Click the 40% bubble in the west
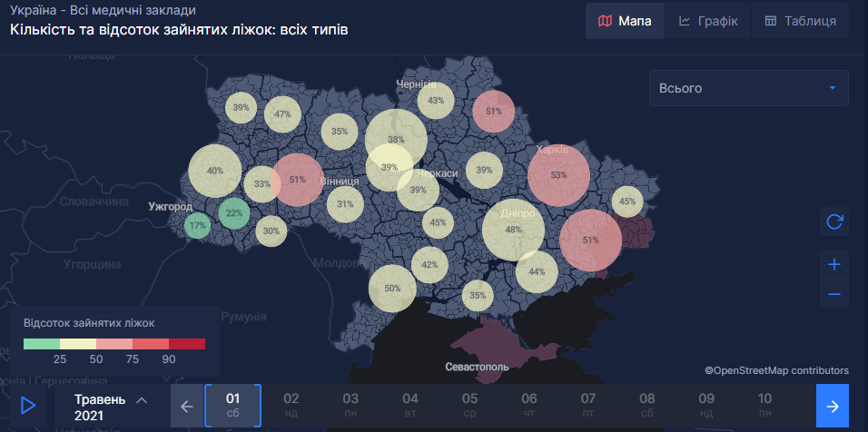 pyautogui.click(x=215, y=171)
